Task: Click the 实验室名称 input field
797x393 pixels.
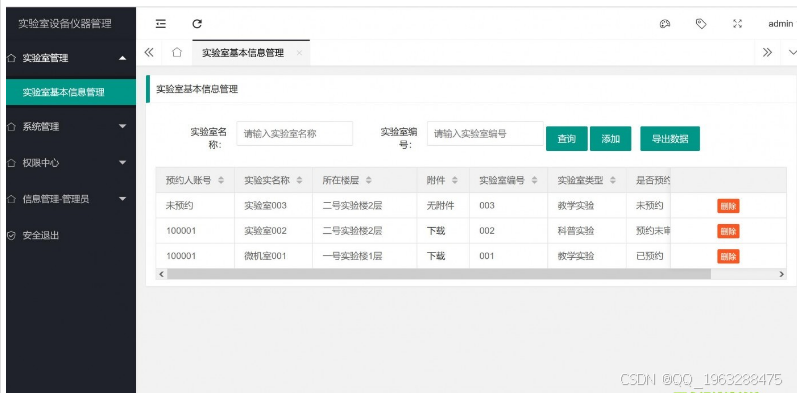Action: pyautogui.click(x=294, y=134)
